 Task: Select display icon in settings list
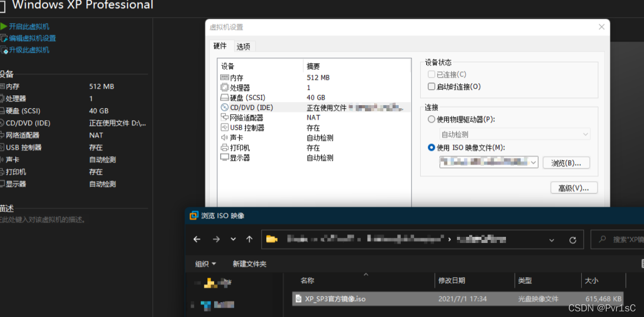coord(224,158)
